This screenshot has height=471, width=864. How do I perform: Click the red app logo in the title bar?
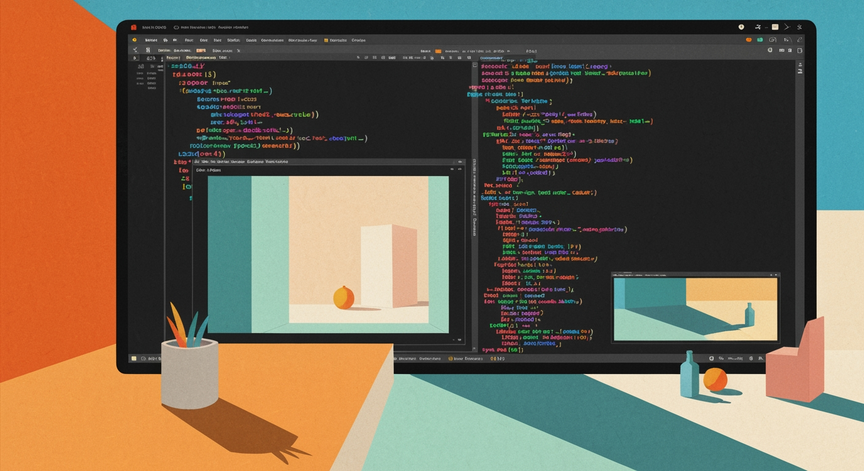(x=133, y=27)
